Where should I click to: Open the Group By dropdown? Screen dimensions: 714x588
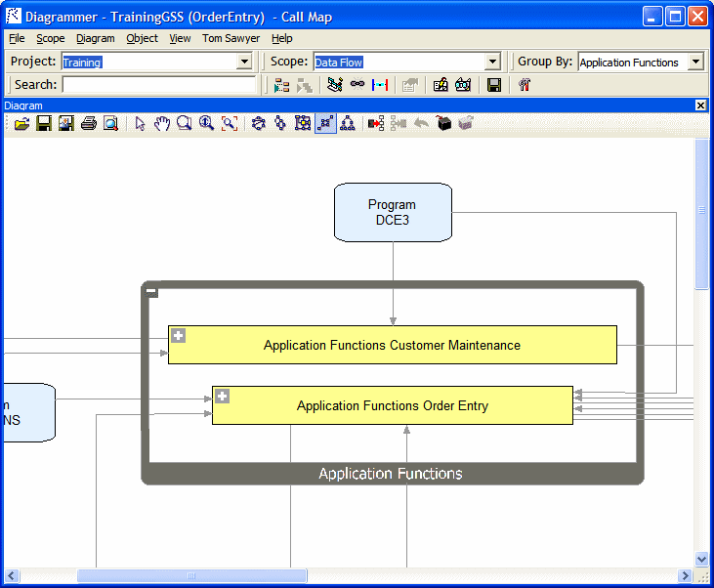tap(695, 62)
